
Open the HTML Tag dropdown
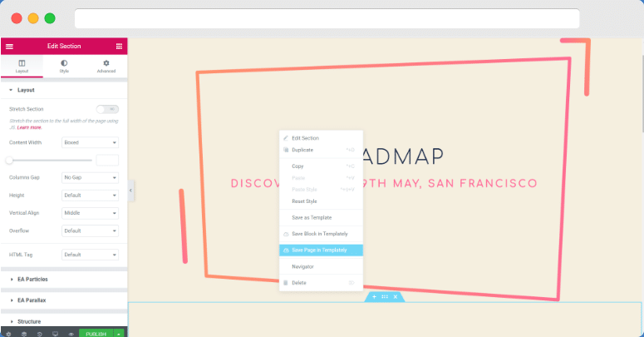click(90, 255)
